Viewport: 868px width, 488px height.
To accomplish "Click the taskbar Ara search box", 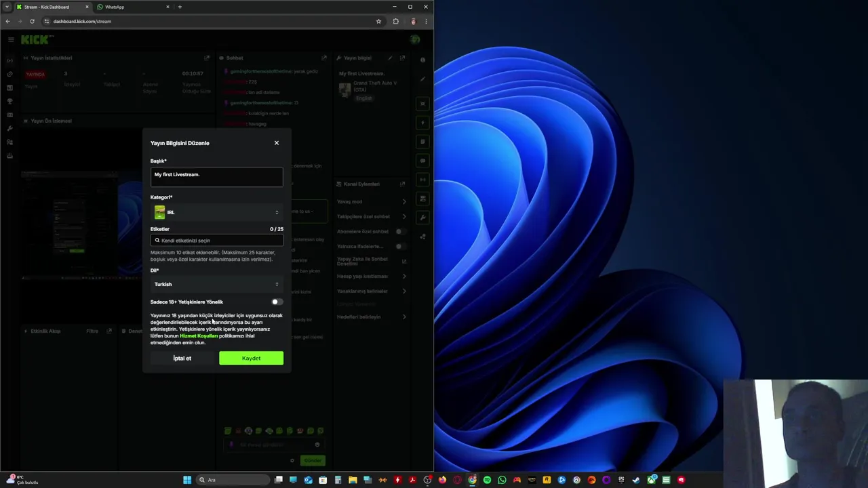I will click(x=232, y=480).
